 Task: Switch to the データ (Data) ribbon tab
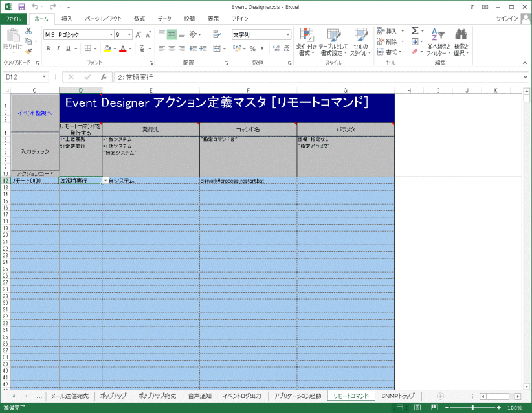pyautogui.click(x=164, y=19)
